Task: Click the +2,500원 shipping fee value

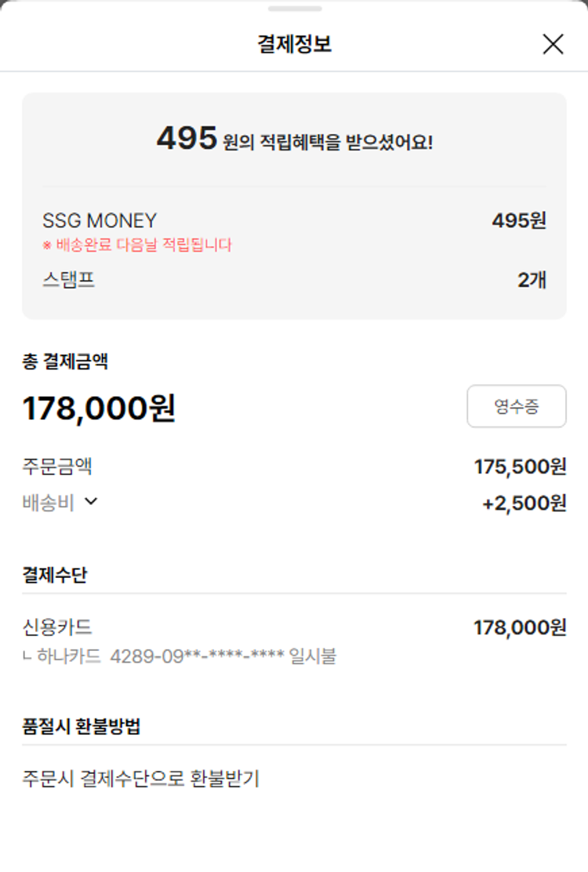Action: [x=524, y=503]
